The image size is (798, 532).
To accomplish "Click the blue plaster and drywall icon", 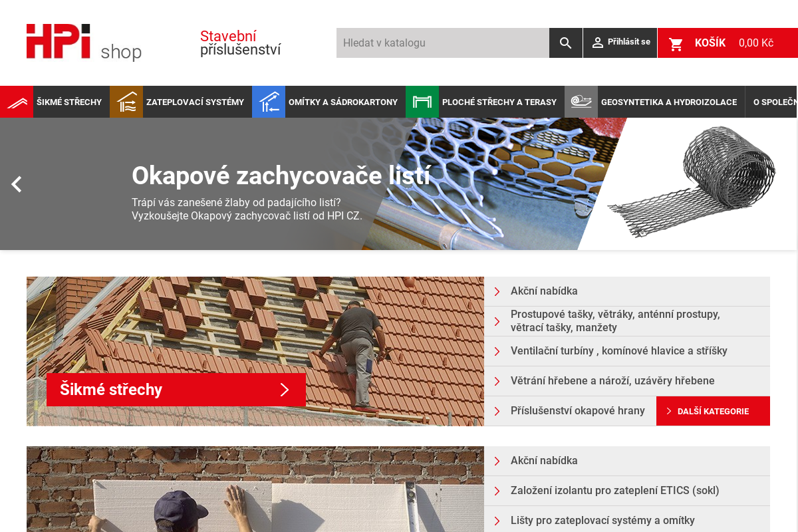I will pos(269,102).
